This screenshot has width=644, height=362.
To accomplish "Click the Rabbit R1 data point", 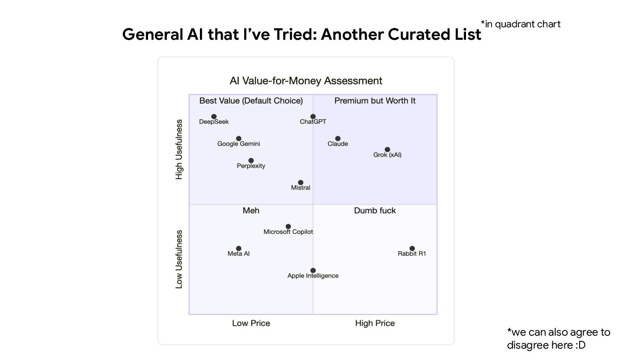I will pyautogui.click(x=412, y=248).
